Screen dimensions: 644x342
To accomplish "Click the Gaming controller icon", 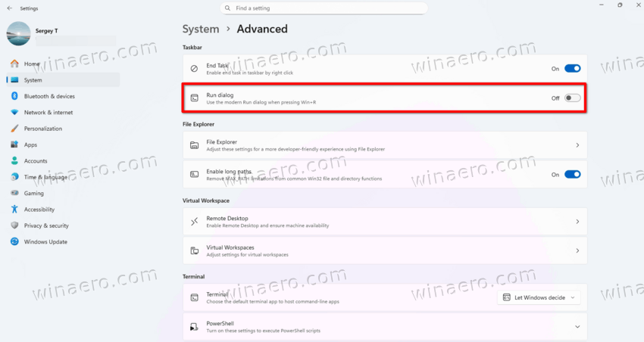I will click(x=15, y=193).
